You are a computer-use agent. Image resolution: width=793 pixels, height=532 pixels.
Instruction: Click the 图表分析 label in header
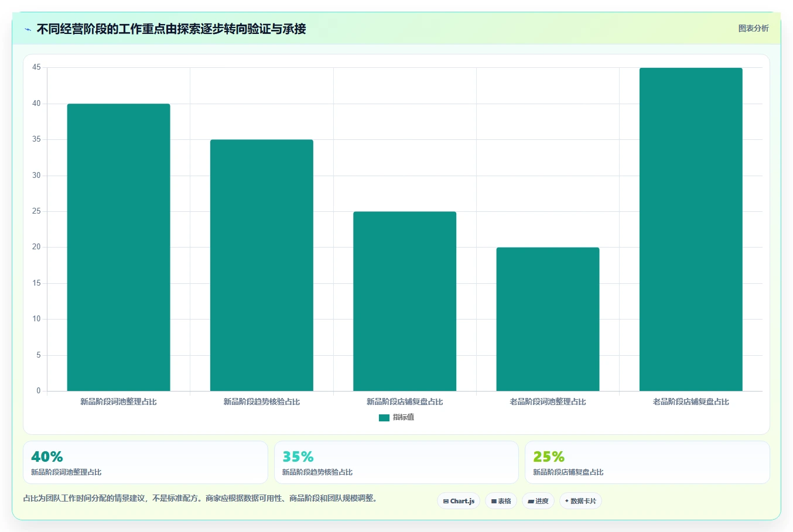[753, 28]
